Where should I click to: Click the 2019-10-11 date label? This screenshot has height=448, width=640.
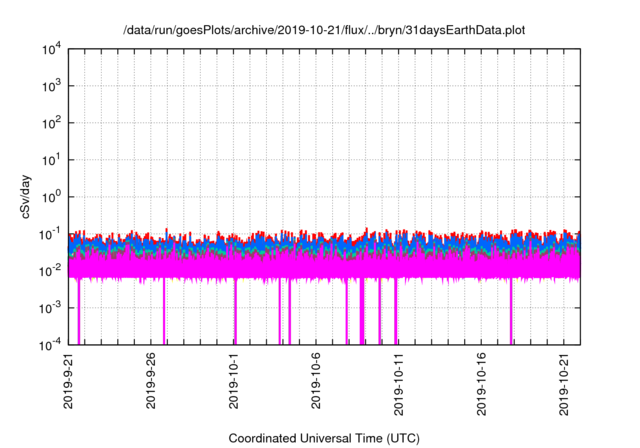398,384
